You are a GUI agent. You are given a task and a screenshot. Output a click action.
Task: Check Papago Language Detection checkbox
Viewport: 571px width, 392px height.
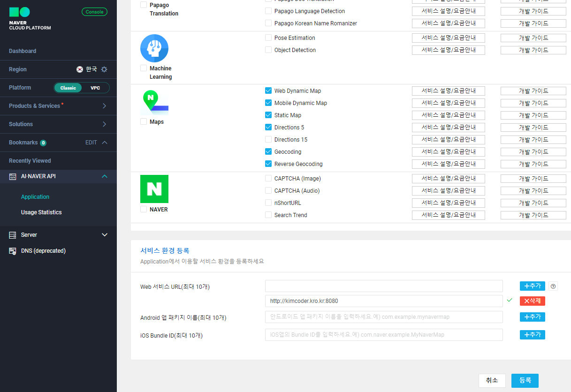click(268, 11)
